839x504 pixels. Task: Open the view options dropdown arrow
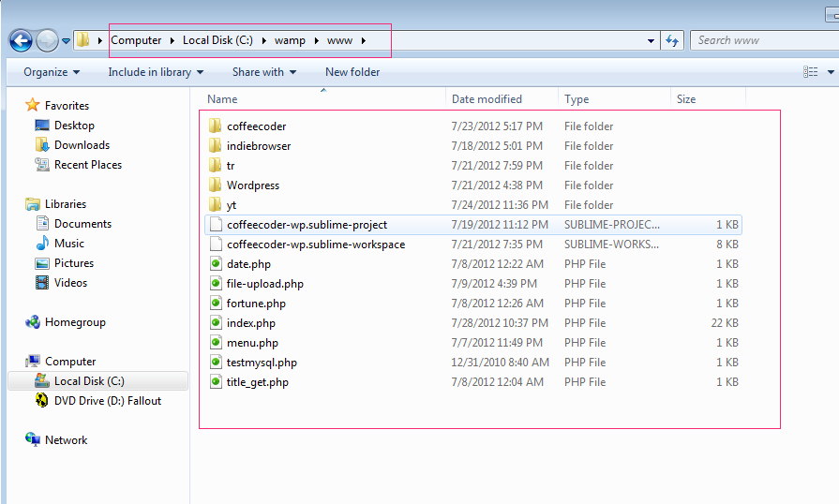coord(831,72)
